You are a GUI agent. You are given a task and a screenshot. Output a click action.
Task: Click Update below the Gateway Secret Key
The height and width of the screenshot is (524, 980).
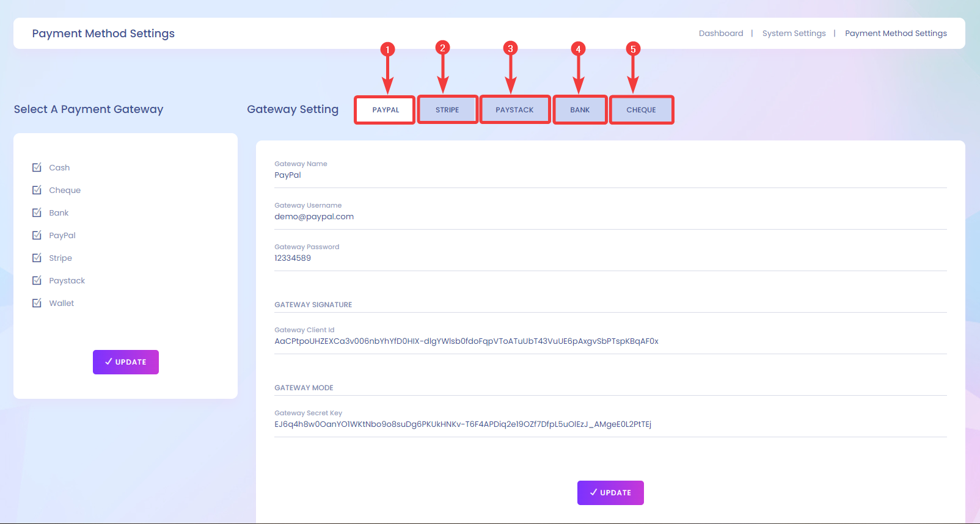[610, 493]
